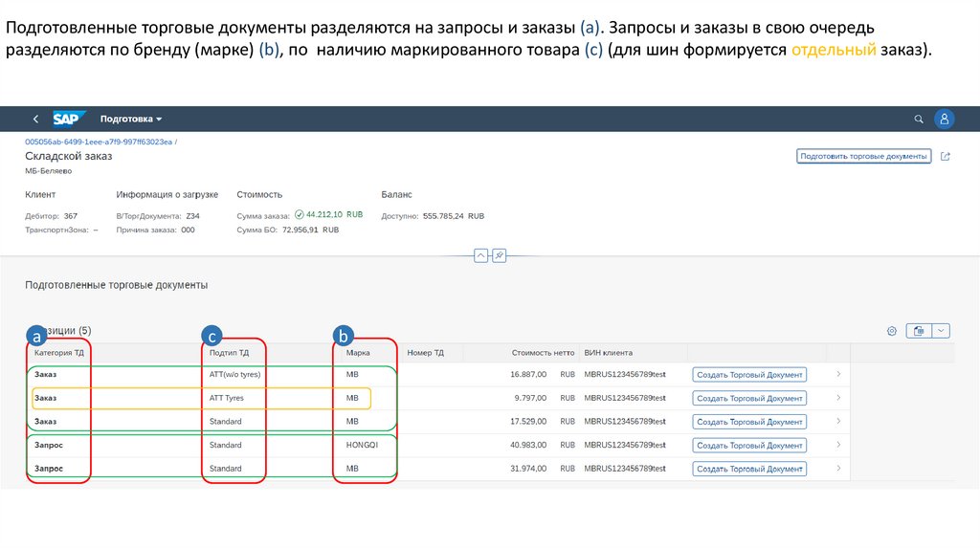Image resolution: width=980 pixels, height=549 pixels.
Task: Select the ATT(w/o tyres) subtype cell
Action: coord(234,375)
